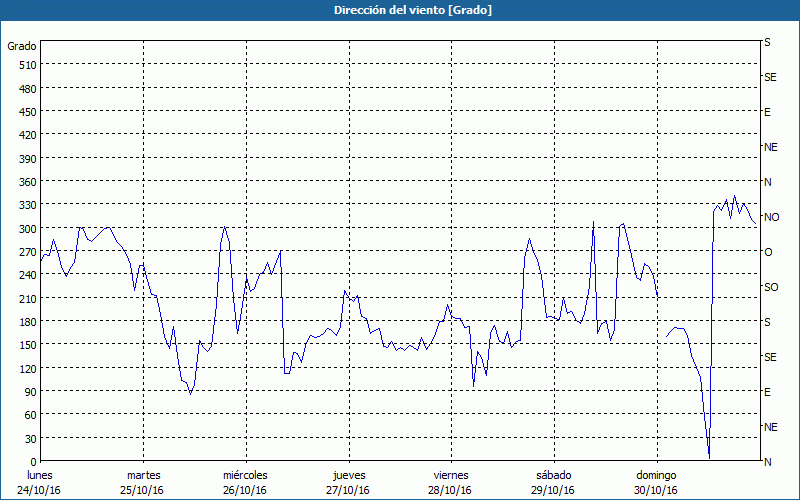Image resolution: width=800 pixels, height=500 pixels.
Task: Click the 510 tick on the y-axis
Action: pyautogui.click(x=27, y=65)
